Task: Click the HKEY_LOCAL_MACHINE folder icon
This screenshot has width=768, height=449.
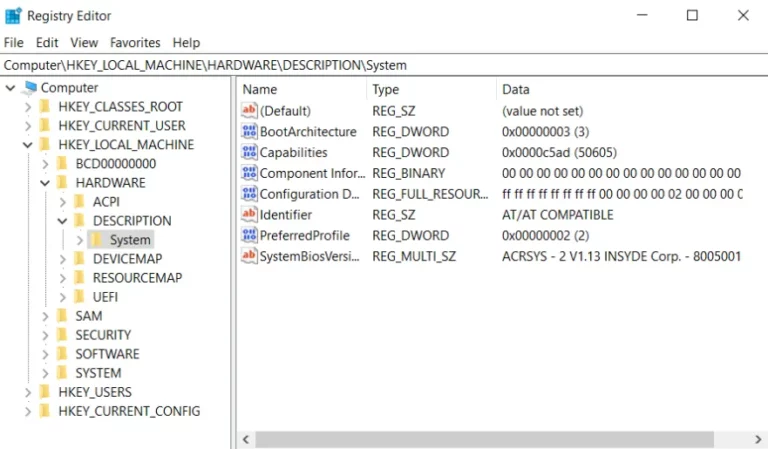Action: [45, 145]
